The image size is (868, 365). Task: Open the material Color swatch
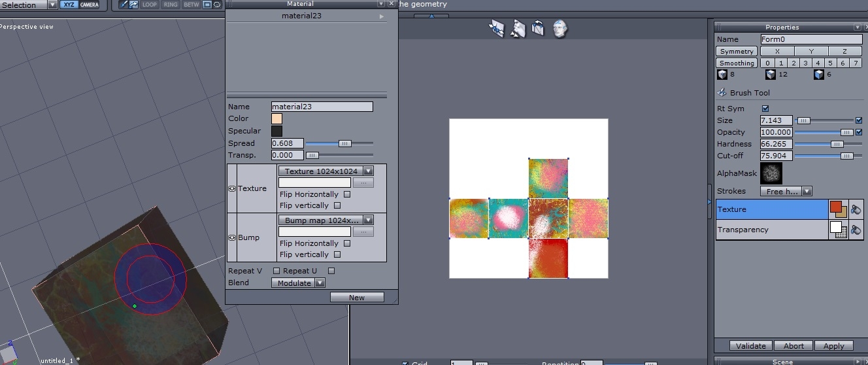coord(277,118)
